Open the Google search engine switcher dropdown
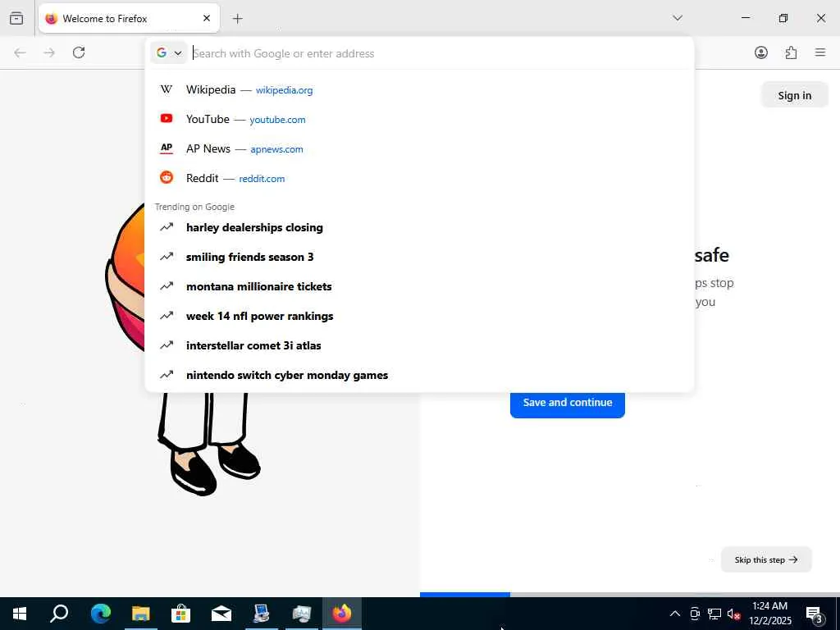Image resolution: width=840 pixels, height=630 pixels. (169, 53)
